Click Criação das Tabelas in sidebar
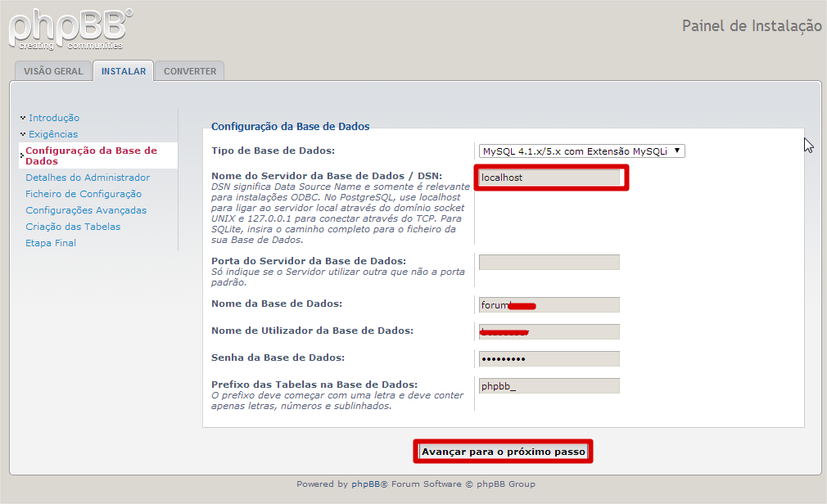Screen dimensions: 827x504 [73, 227]
